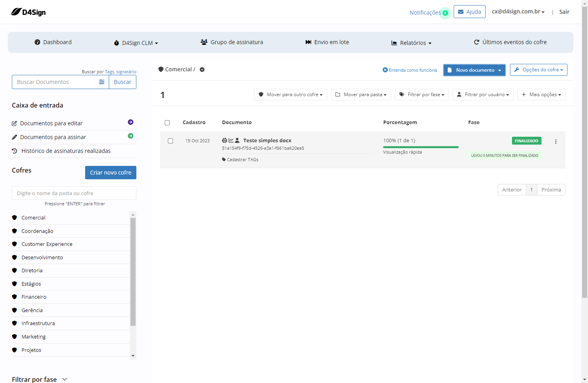Click the Criar novo cofre button
The image size is (588, 383).
coord(111,173)
